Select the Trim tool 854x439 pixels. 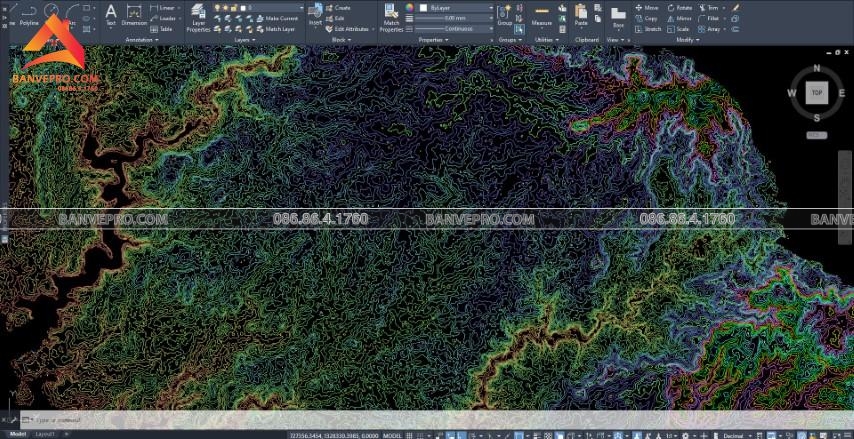(709, 8)
